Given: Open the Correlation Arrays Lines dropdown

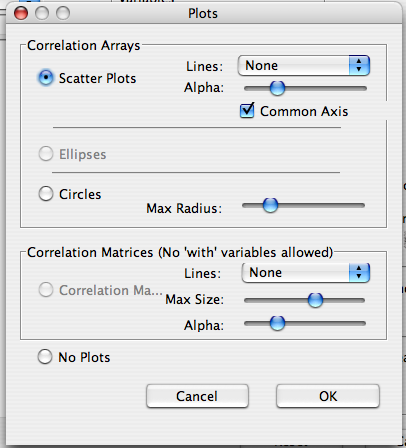Looking at the screenshot, I should [x=304, y=66].
